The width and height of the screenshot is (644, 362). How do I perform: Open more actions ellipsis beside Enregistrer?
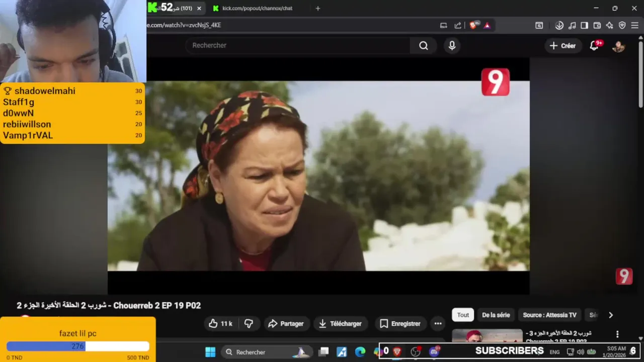(438, 324)
